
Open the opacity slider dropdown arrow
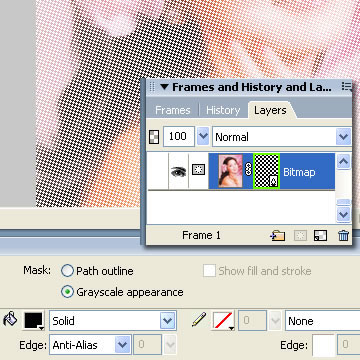point(203,137)
